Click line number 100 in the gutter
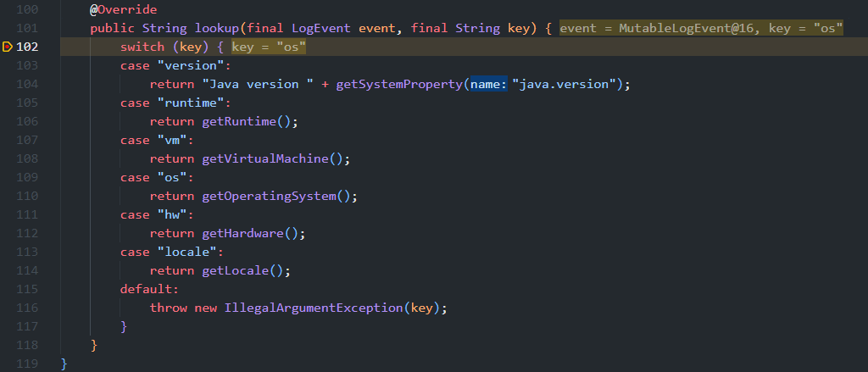Image resolution: width=868 pixels, height=372 pixels. click(x=27, y=9)
